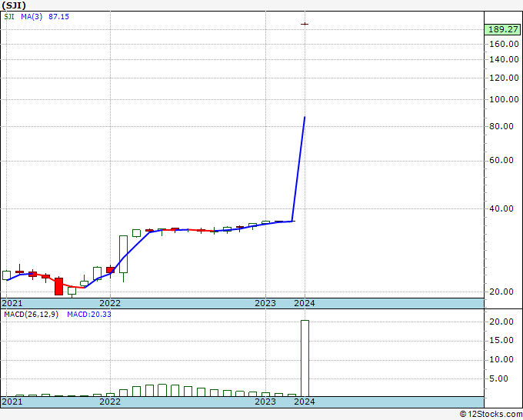523x420 pixels.
Task: Click the 140.00 price axis label
Action: 504,59
